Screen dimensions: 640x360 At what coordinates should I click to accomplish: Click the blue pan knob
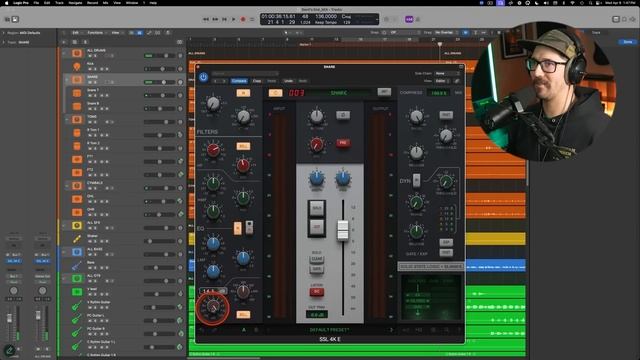pyautogui.click(x=343, y=178)
